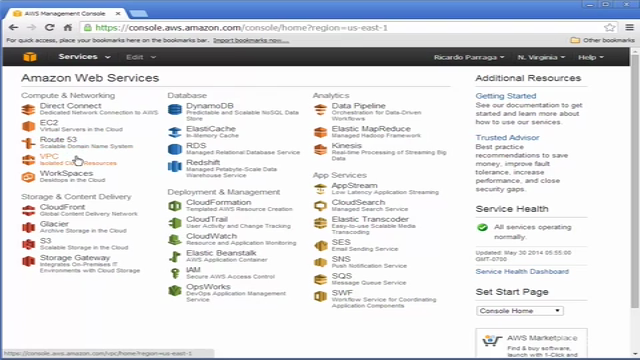The height and width of the screenshot is (360, 640).
Task: Open a new browser tab
Action: click(x=138, y=14)
